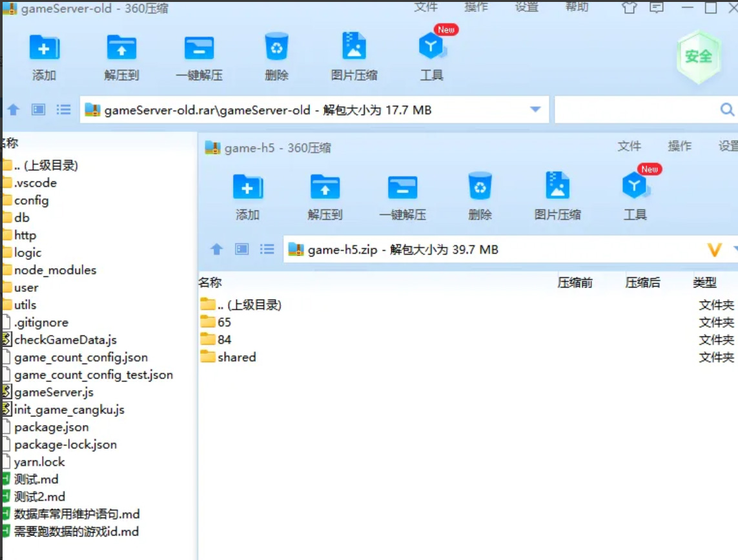Open the 文件 menu in game-h5 window
Viewport: 738px width, 560px height.
pyautogui.click(x=629, y=147)
